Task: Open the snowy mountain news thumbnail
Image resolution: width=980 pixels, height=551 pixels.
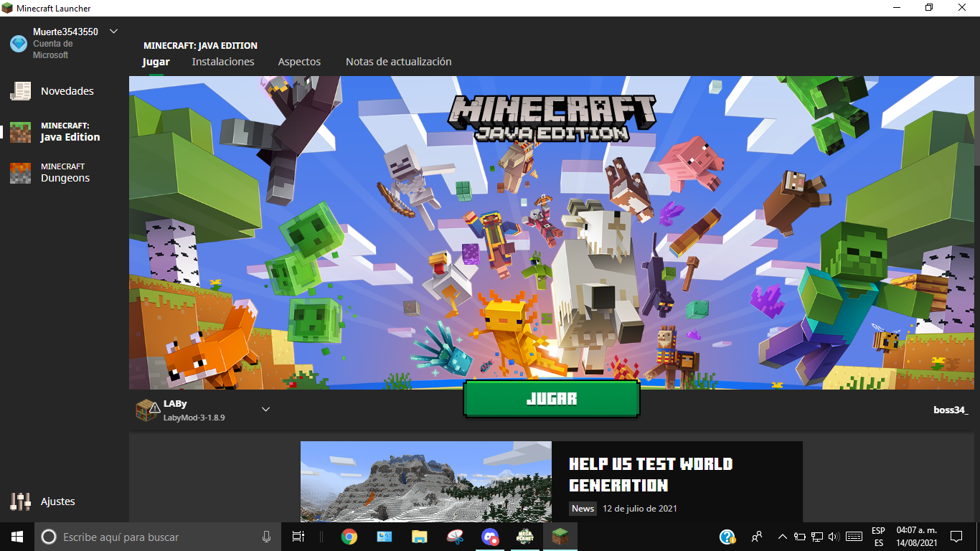Action: [x=426, y=481]
